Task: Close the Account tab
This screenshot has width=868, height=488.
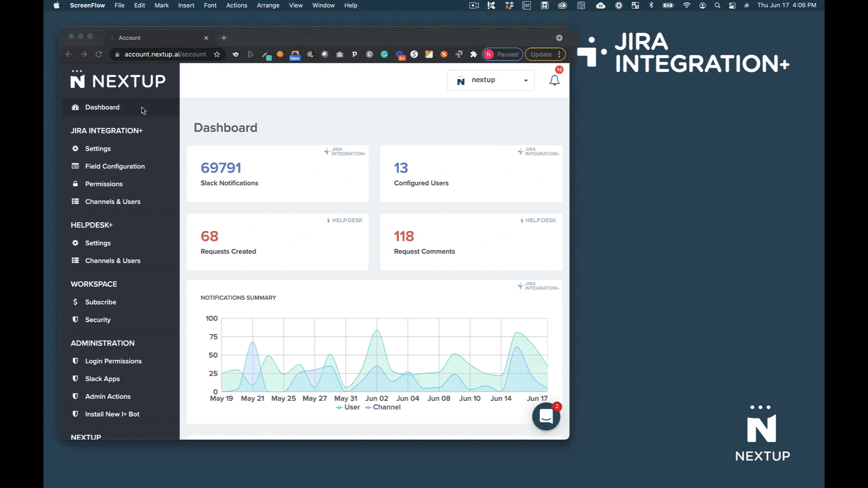Action: [206, 38]
